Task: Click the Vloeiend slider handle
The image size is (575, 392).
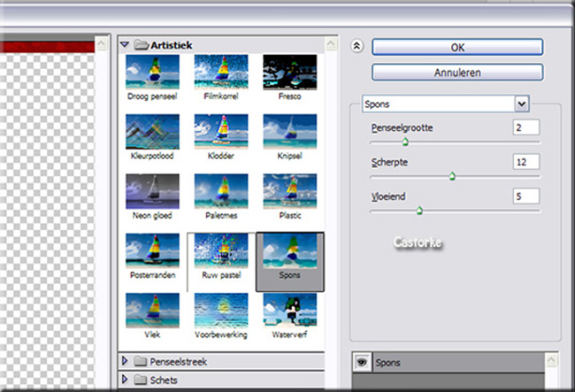Action: [419, 211]
